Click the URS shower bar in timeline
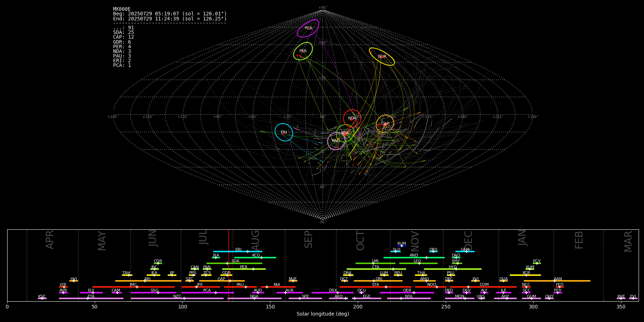 (x=481, y=298)
